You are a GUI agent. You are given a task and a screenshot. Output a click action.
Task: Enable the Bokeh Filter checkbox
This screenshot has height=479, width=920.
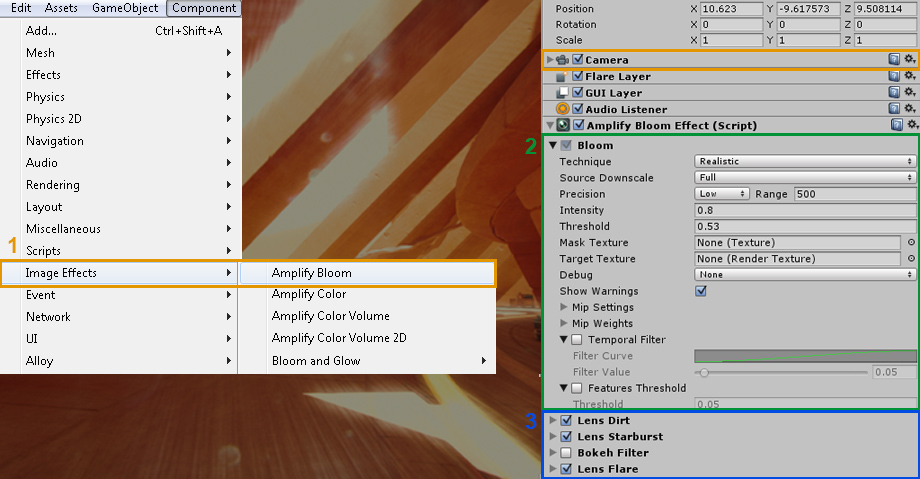point(566,453)
